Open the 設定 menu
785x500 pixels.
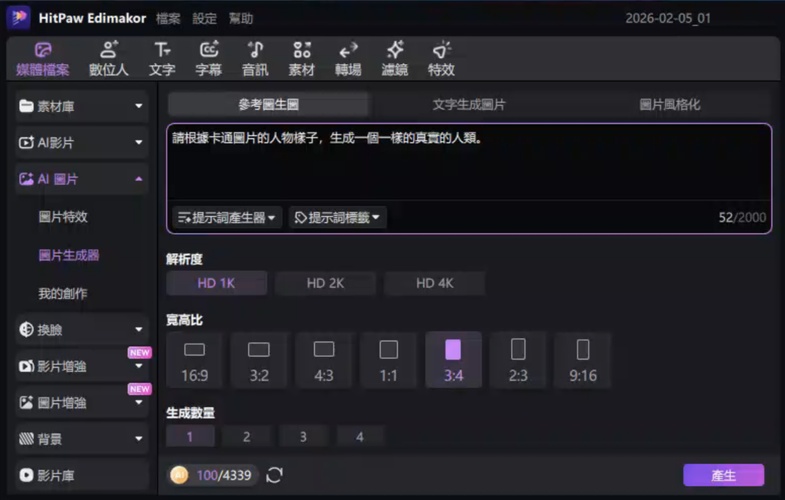click(x=205, y=19)
